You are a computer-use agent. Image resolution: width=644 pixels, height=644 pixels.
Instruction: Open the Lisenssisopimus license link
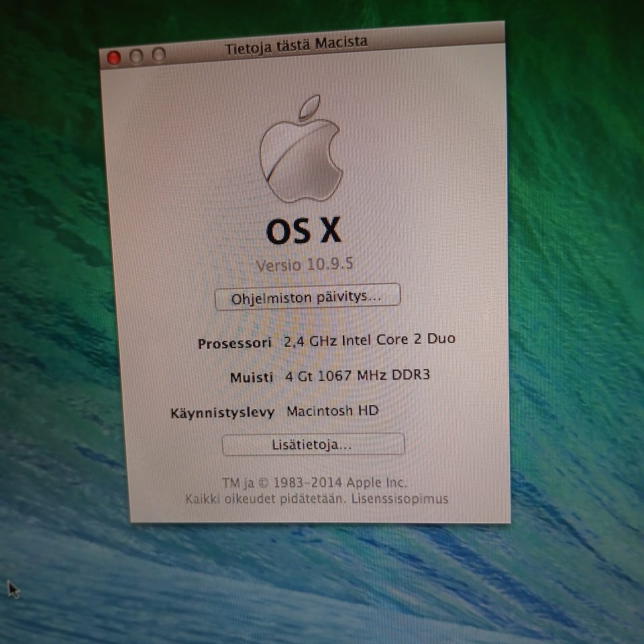point(399,498)
